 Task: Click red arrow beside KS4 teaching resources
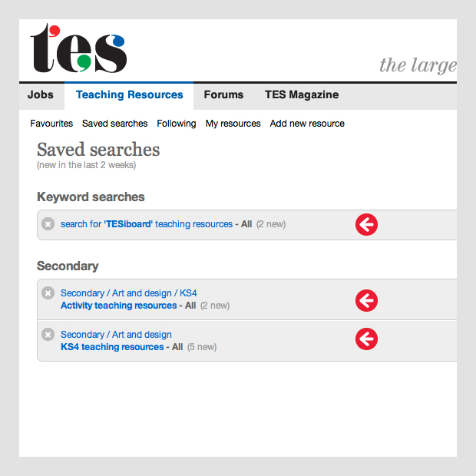point(366,339)
